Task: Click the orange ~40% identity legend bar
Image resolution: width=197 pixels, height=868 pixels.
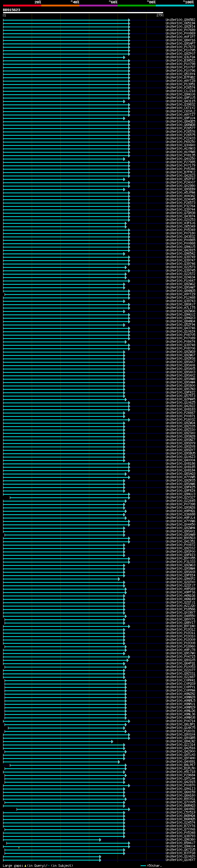Action: click(x=60, y=6)
